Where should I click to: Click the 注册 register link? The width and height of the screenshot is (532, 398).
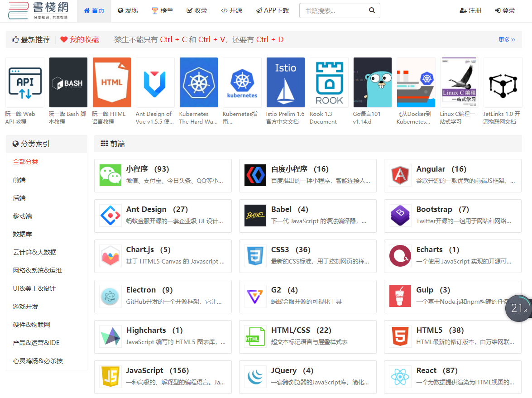(x=470, y=11)
